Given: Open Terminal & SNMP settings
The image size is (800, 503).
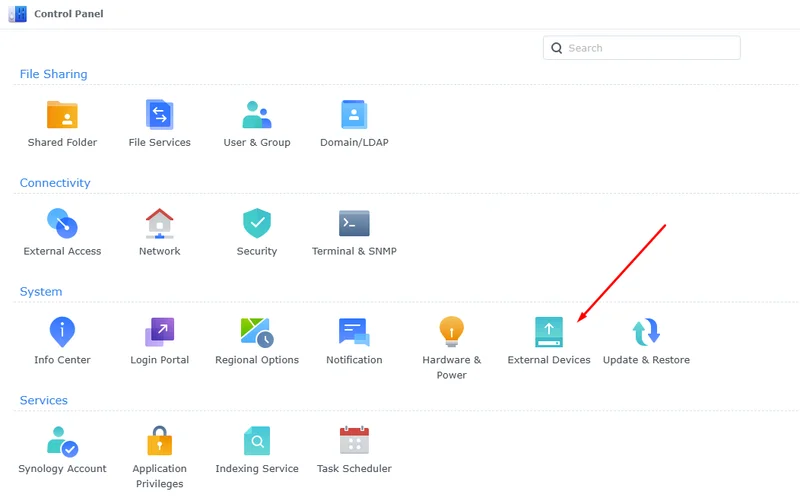Looking at the screenshot, I should point(354,224).
